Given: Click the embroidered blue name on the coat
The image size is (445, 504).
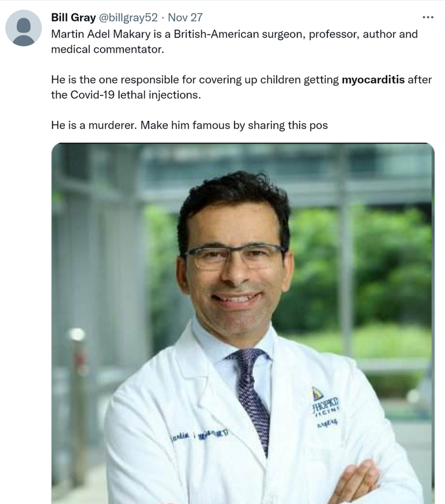Looking at the screenshot, I should pos(200,435).
